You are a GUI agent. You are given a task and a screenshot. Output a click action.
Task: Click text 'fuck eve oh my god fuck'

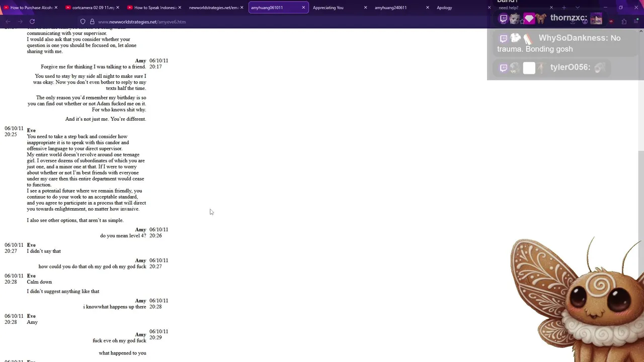[119, 341]
